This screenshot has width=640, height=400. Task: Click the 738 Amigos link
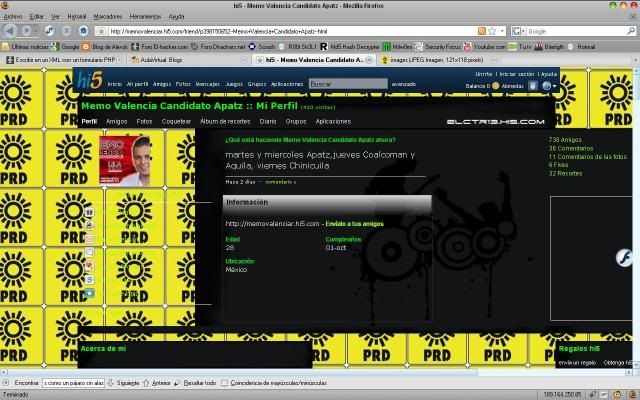point(568,140)
